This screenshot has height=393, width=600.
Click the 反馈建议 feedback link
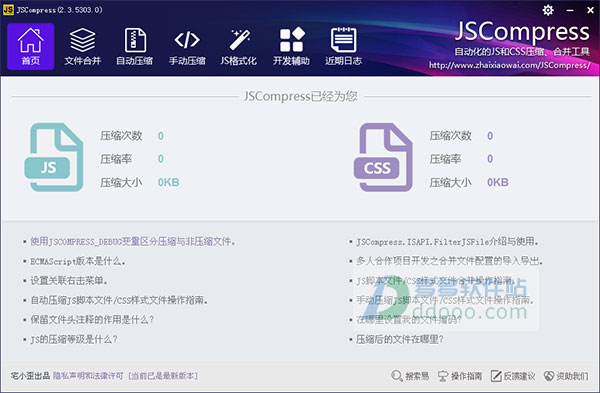click(513, 376)
